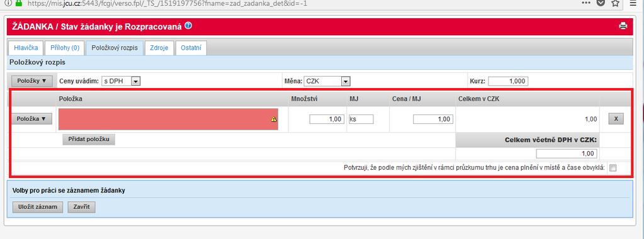Expand the Položky dropdown button

[32, 81]
